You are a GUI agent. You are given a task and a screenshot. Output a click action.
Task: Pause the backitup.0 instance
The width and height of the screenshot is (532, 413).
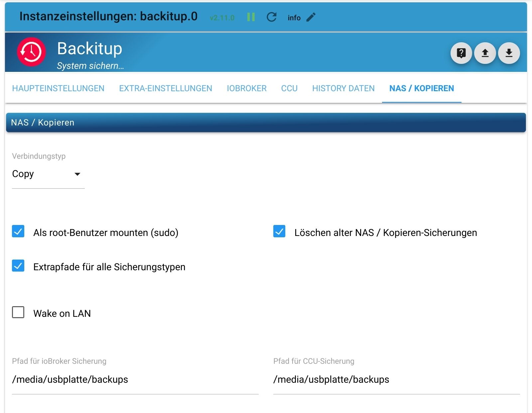pos(251,17)
